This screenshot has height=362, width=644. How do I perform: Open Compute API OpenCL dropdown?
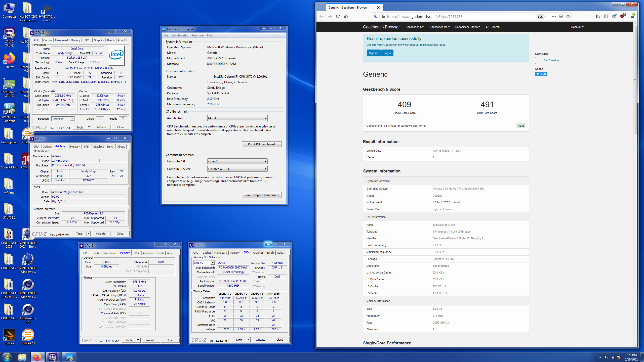[x=237, y=161]
